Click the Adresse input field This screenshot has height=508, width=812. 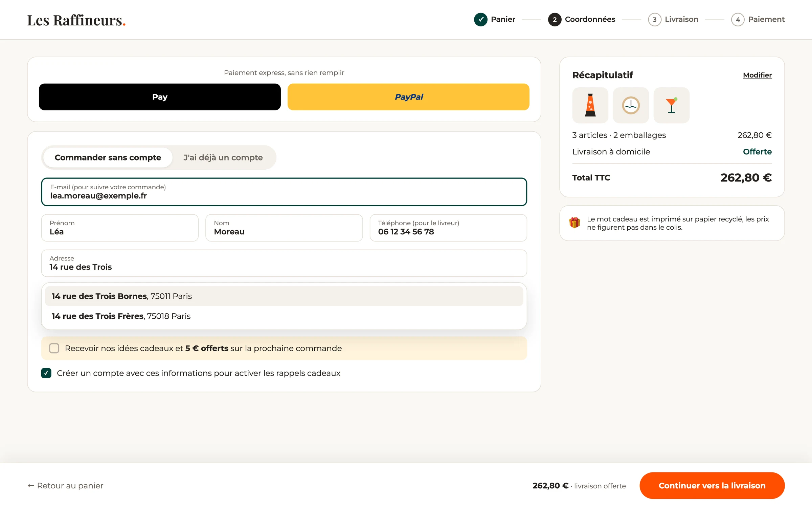pos(284,263)
